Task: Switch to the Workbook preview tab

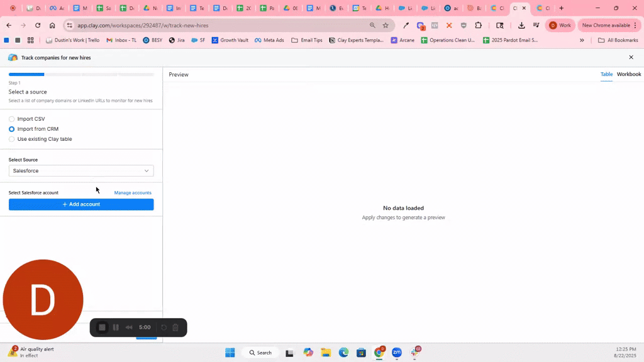Action: (629, 74)
